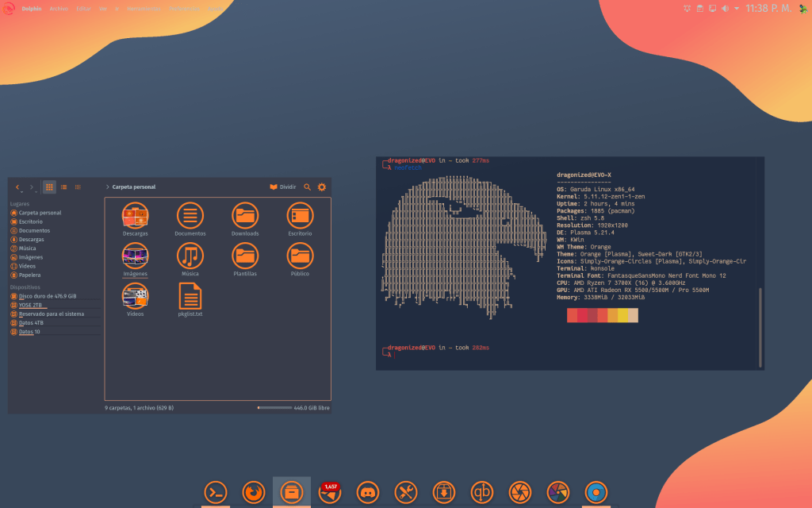Switch Dolphin to icons view mode
The width and height of the screenshot is (812, 508).
pyautogui.click(x=49, y=187)
